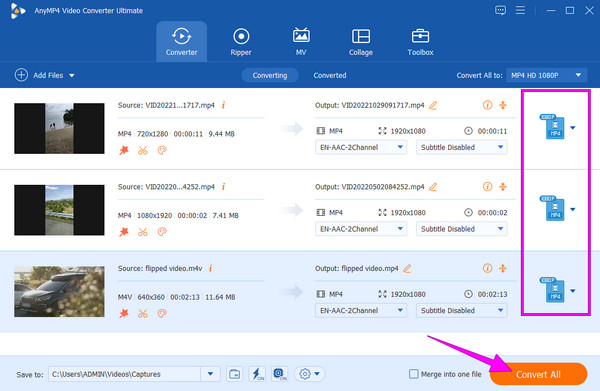
Task: Open MP4 format profile for flipped video.mp4
Action: pos(553,290)
